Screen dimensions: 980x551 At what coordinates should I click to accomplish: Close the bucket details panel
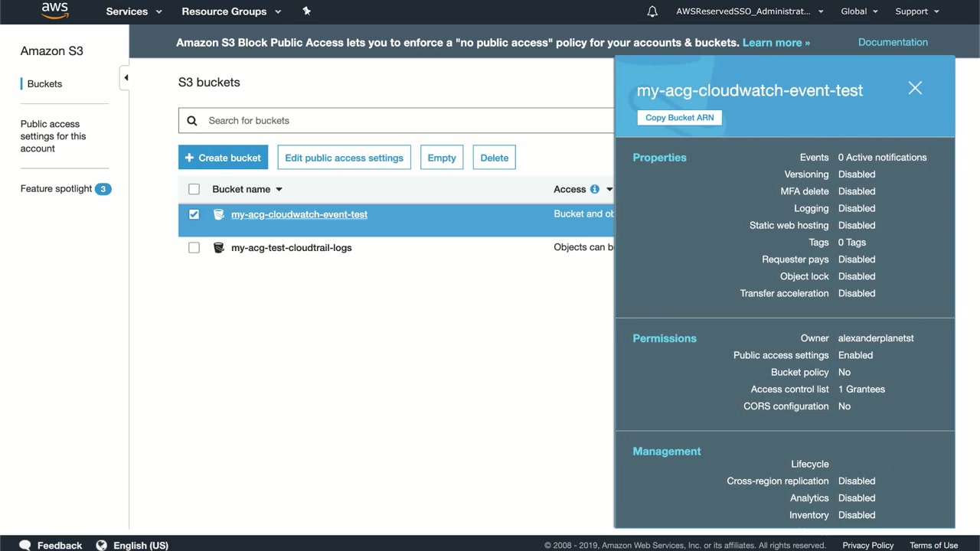915,88
